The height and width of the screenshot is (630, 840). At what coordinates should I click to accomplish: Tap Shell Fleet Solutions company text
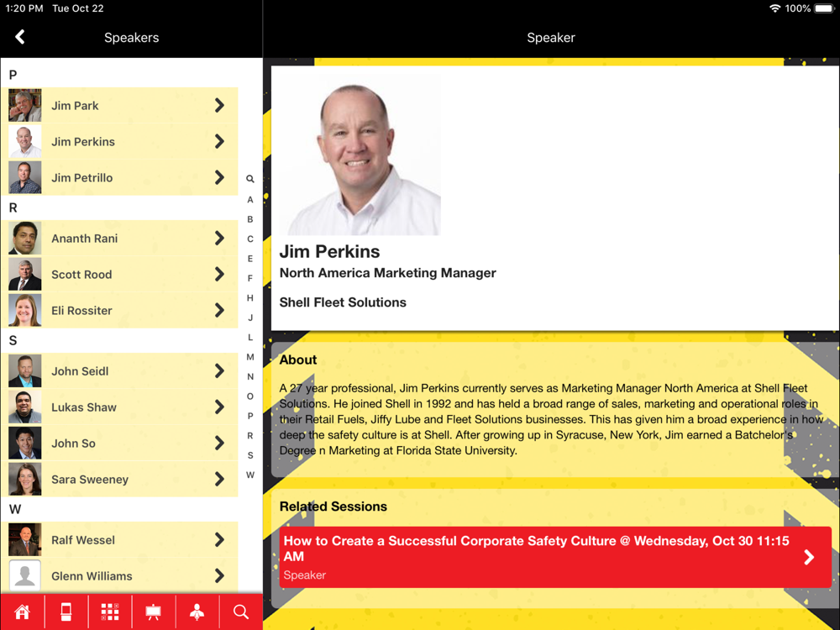tap(343, 302)
